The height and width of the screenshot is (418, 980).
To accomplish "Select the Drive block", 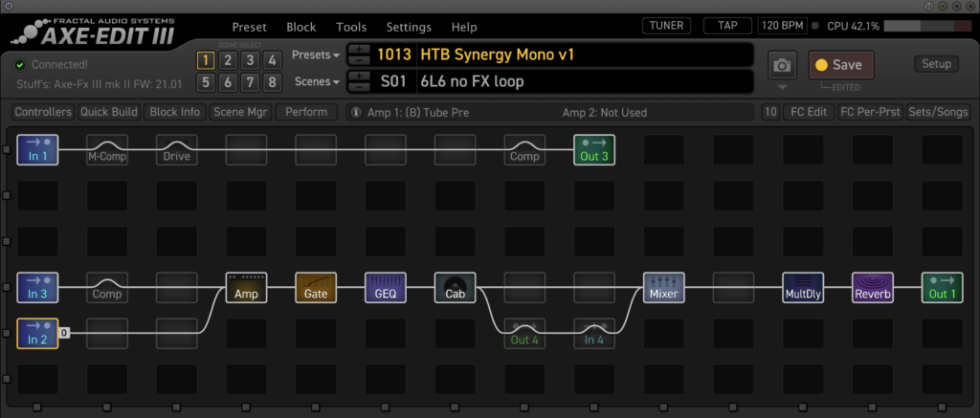I will click(x=177, y=150).
